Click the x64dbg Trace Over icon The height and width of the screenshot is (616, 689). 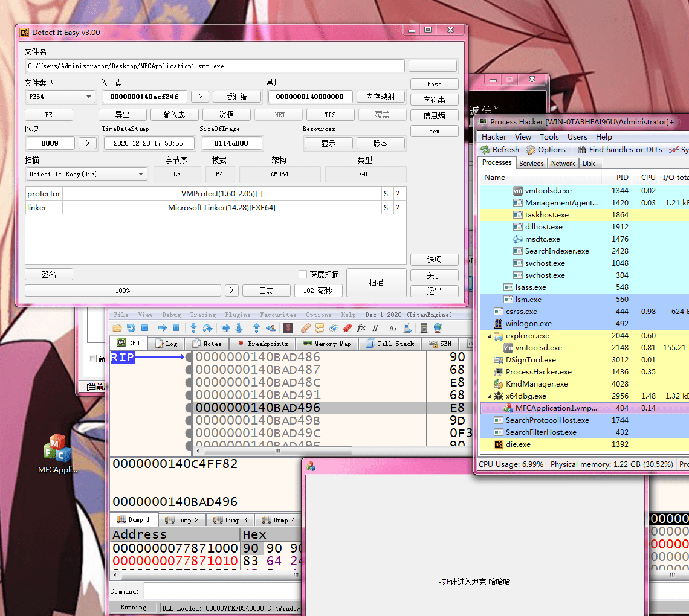[x=239, y=328]
